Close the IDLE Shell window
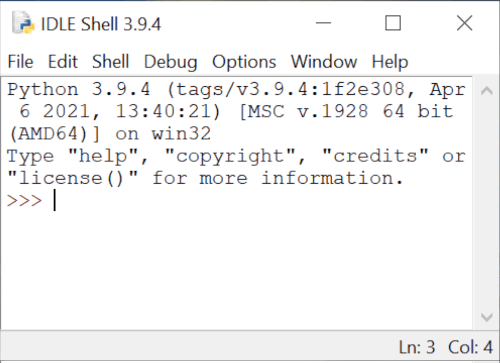 (x=464, y=23)
